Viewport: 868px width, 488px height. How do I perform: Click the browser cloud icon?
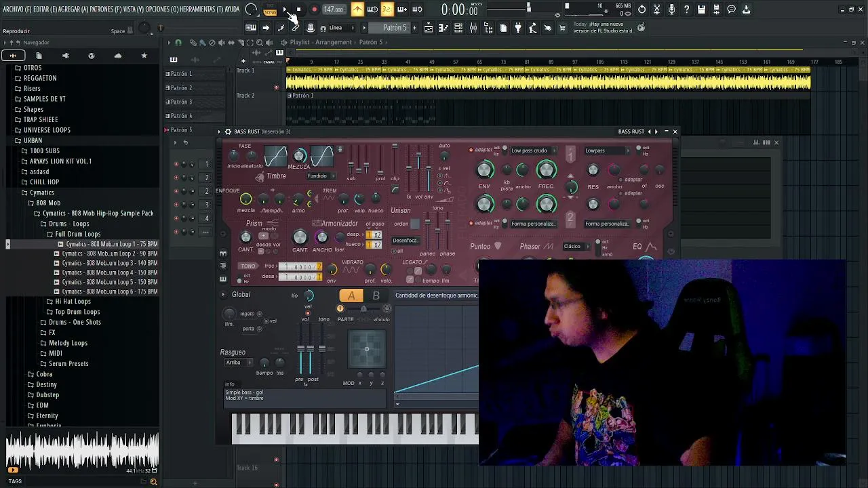(117, 56)
